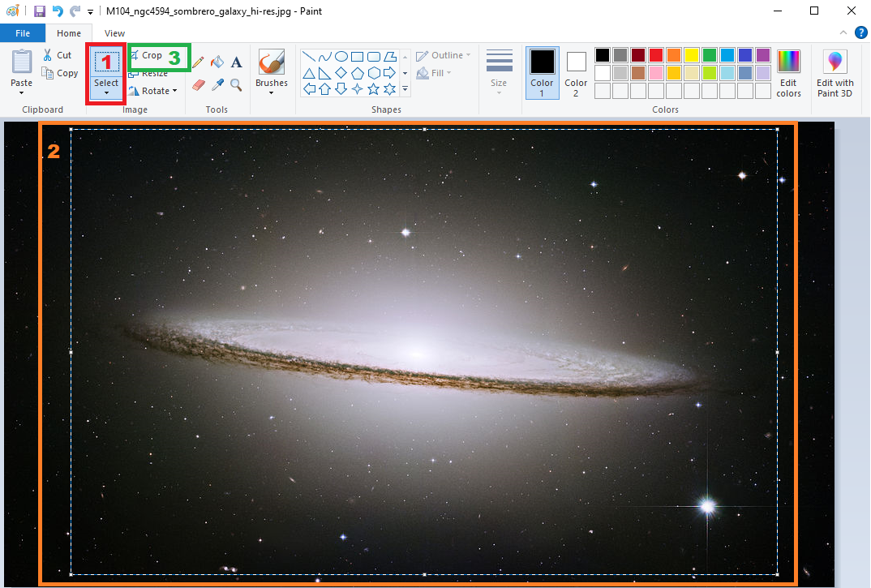Choose the Curve shape
Image resolution: width=871 pixels, height=588 pixels.
point(325,57)
